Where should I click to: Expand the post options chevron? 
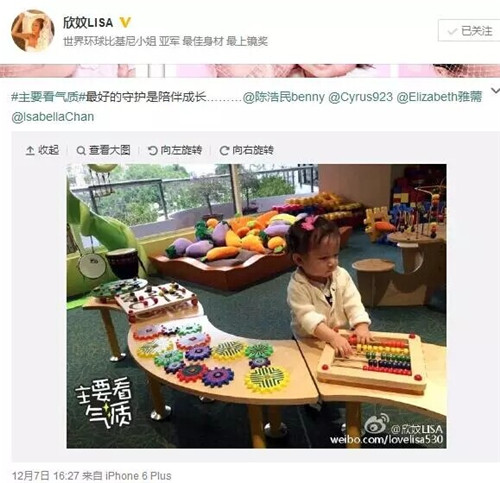(x=495, y=91)
